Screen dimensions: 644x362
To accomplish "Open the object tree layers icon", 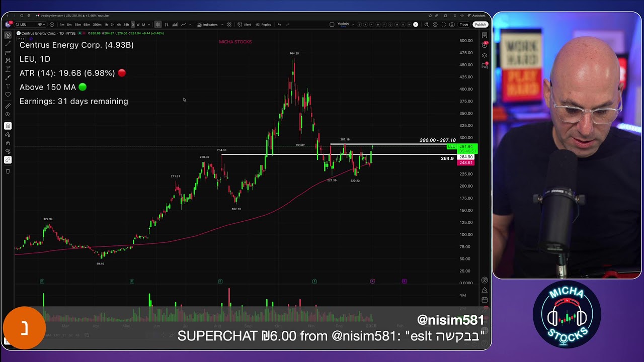I will tap(485, 55).
